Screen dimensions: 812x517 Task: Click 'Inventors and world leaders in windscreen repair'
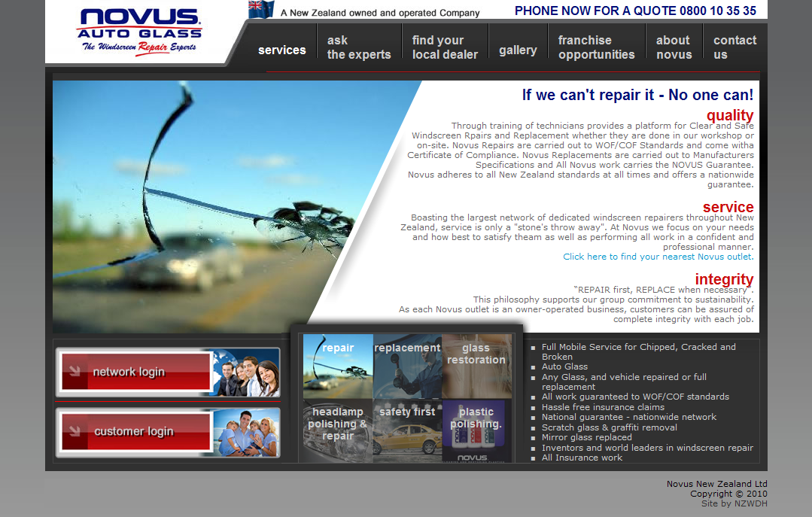[x=647, y=448]
